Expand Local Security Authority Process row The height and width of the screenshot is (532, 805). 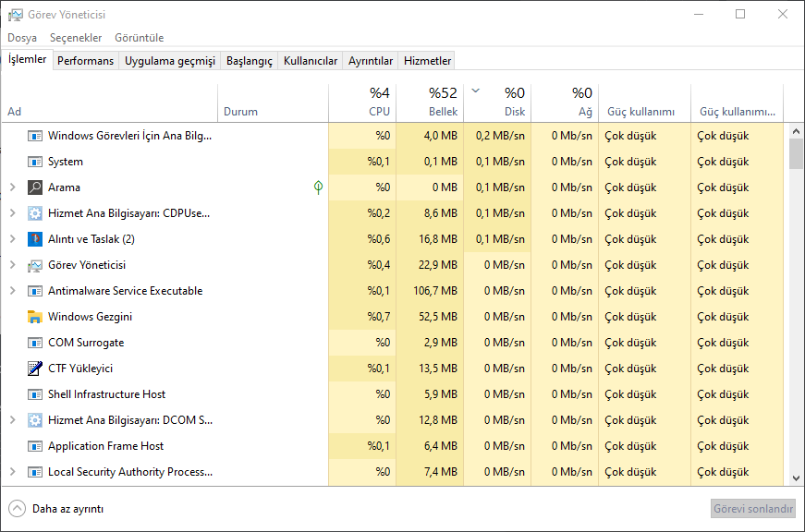click(12, 472)
